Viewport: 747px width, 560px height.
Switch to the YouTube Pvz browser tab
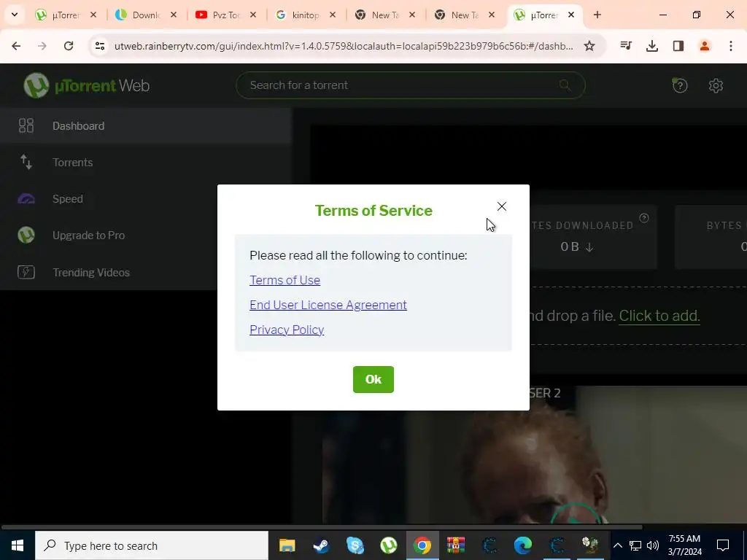click(x=226, y=15)
